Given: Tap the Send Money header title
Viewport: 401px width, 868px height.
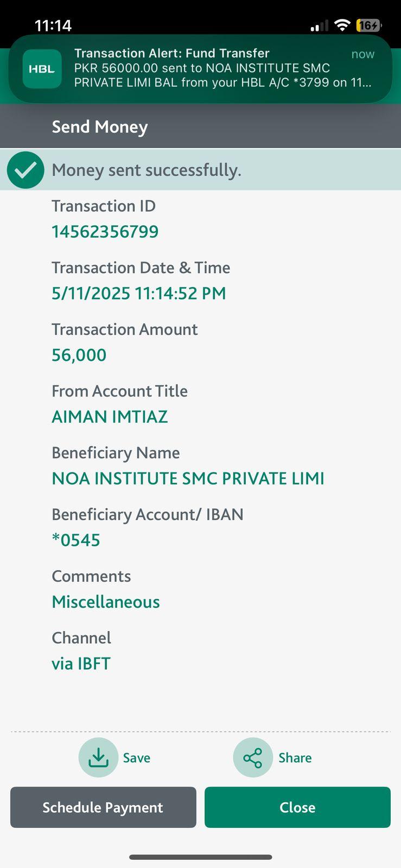Looking at the screenshot, I should click(x=100, y=127).
